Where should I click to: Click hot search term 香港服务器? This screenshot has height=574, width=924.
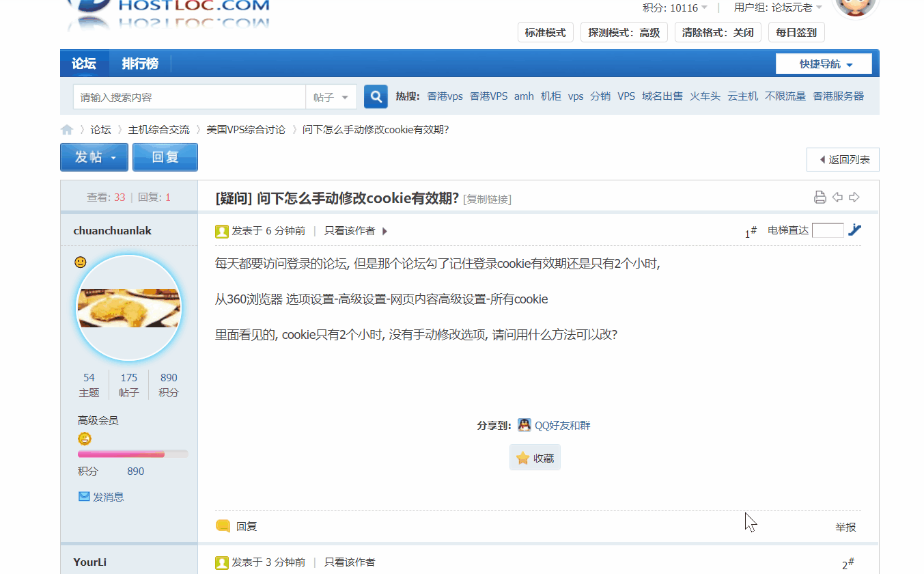point(838,96)
